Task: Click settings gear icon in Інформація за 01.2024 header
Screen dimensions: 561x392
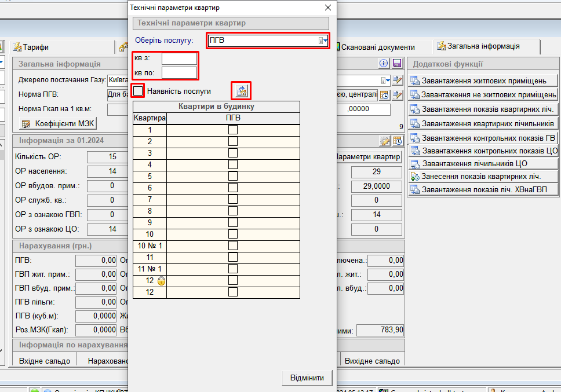Action: click(384, 141)
